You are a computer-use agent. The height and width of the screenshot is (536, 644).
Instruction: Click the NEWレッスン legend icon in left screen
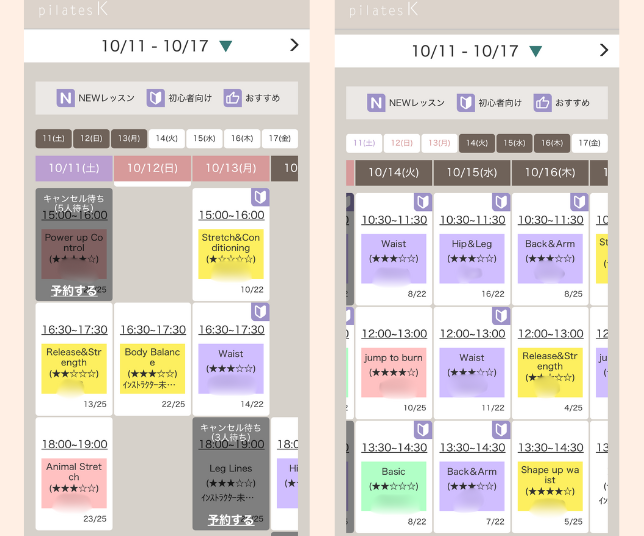[66, 98]
